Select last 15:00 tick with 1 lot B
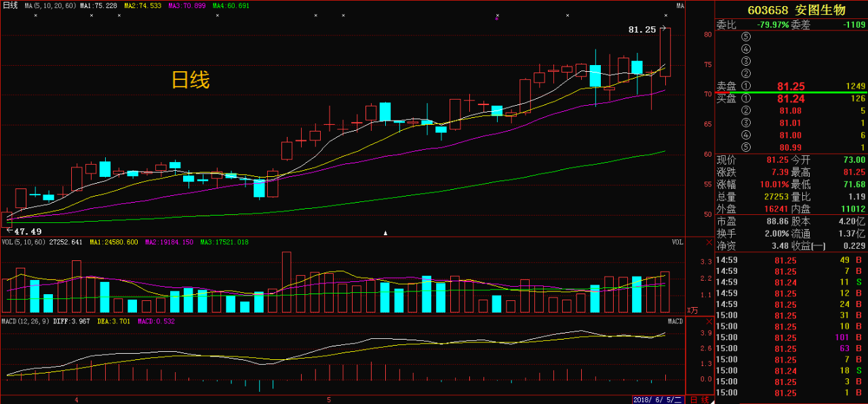 [x=791, y=392]
